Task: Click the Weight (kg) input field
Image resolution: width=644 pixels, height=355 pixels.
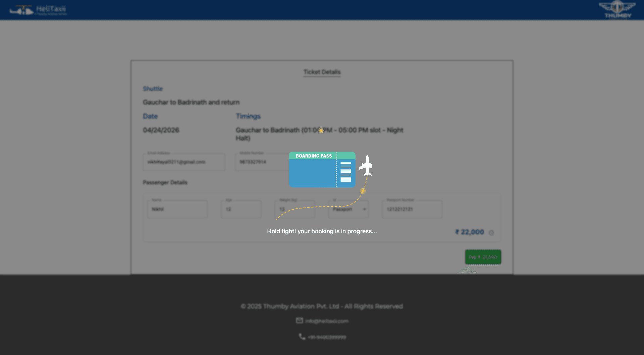Action: [294, 209]
